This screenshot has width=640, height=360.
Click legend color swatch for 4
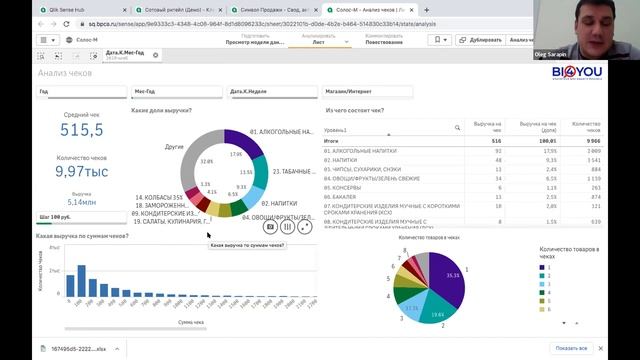542,293
